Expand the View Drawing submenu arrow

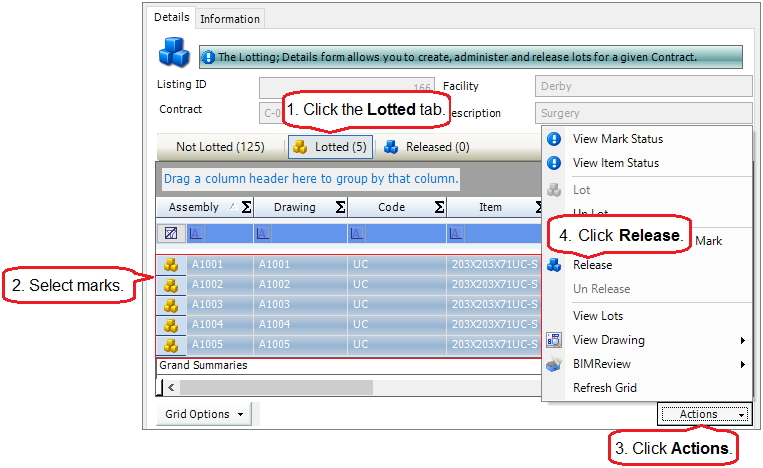(x=742, y=340)
